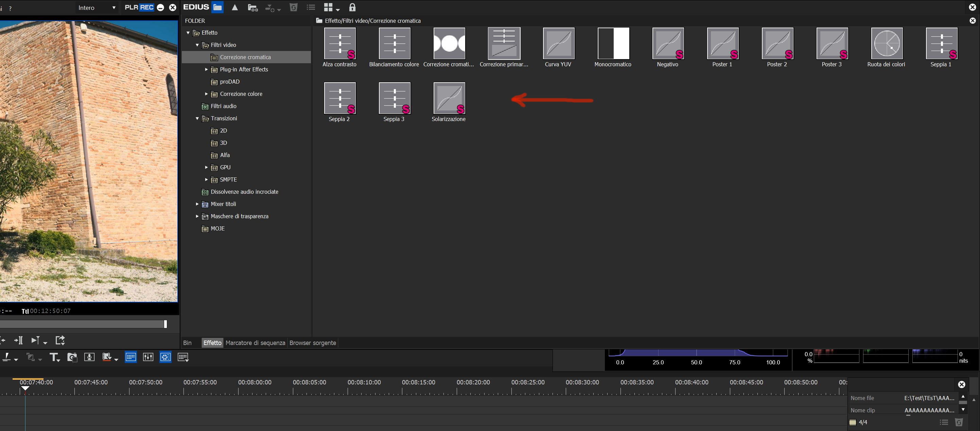The width and height of the screenshot is (980, 431).
Task: Expand the GPU transitions folder
Action: (x=206, y=167)
